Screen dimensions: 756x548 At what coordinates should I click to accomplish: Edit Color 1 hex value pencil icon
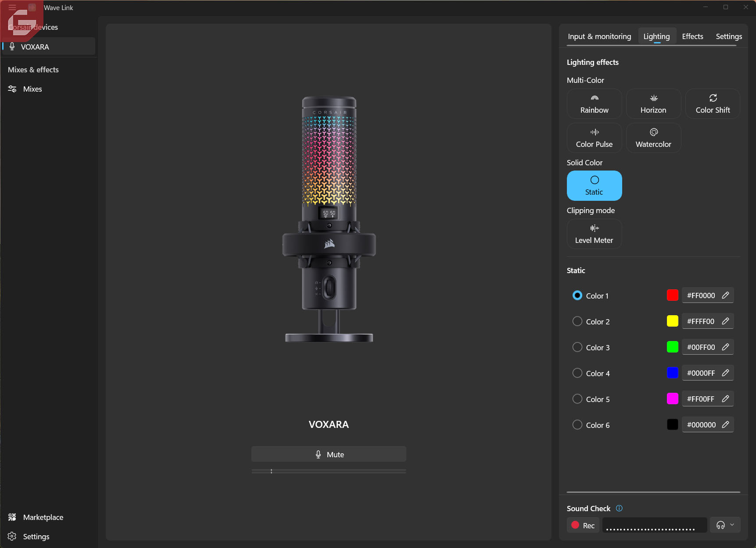725,295
